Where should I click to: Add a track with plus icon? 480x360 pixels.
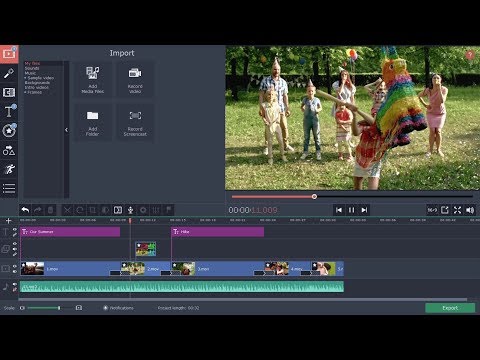pos(9,221)
